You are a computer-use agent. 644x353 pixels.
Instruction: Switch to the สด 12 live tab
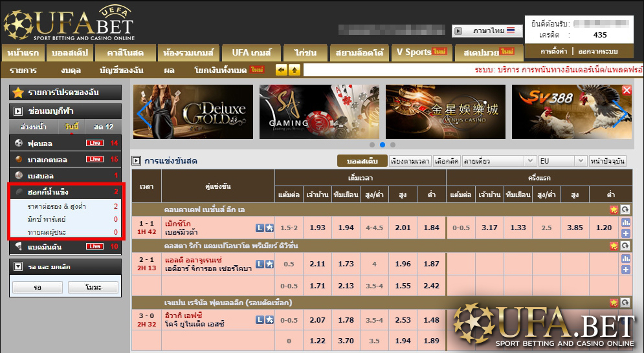pos(103,127)
